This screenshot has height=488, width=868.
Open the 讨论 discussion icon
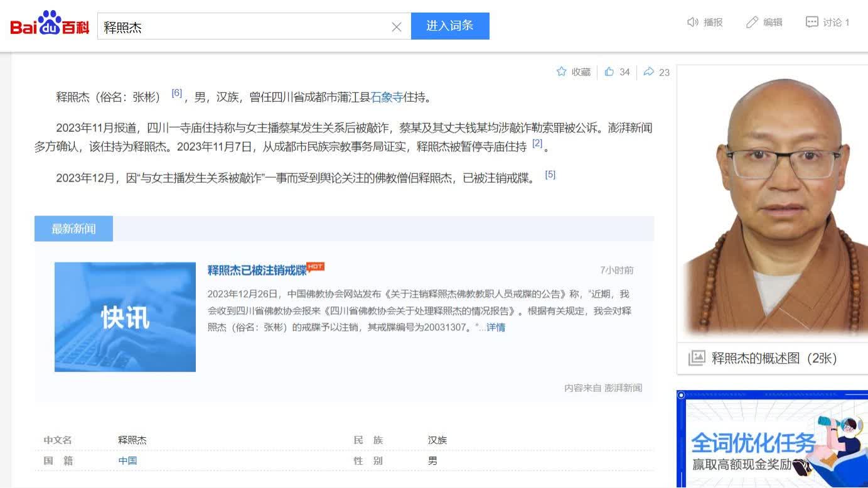tap(812, 23)
